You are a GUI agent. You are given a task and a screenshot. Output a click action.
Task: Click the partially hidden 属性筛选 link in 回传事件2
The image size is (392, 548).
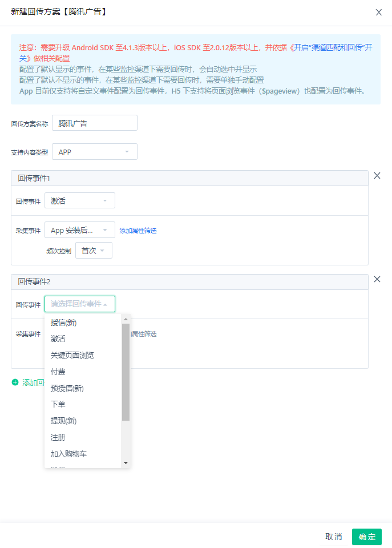[144, 334]
